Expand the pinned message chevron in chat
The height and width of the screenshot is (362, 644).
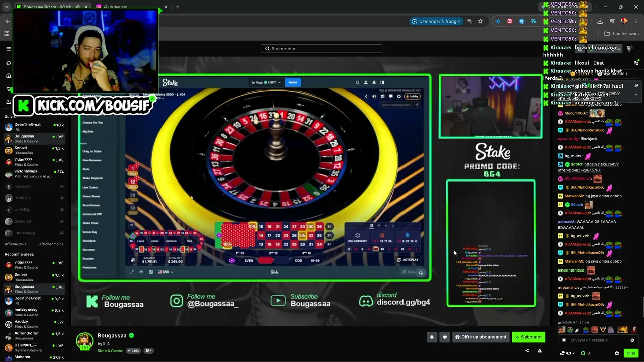click(636, 94)
